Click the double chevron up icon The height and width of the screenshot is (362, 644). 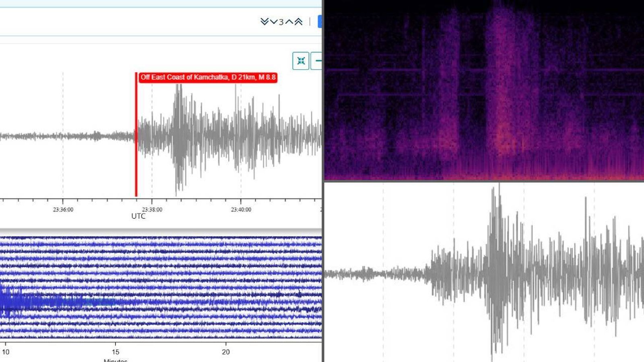[x=298, y=22]
